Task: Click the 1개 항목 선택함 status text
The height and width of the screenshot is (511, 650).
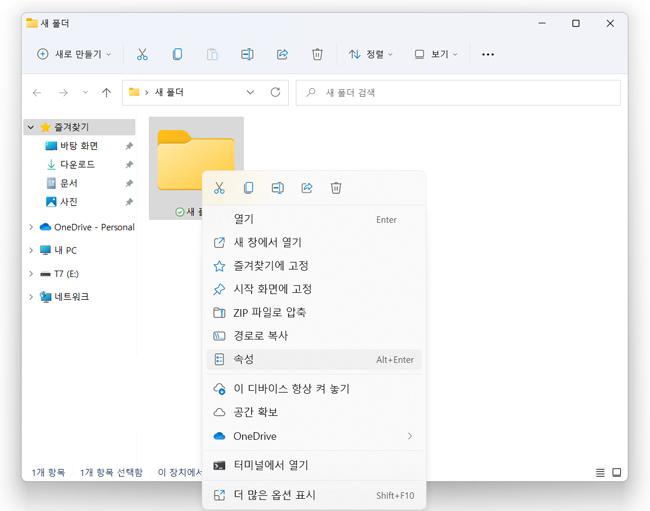Action: coord(111,472)
